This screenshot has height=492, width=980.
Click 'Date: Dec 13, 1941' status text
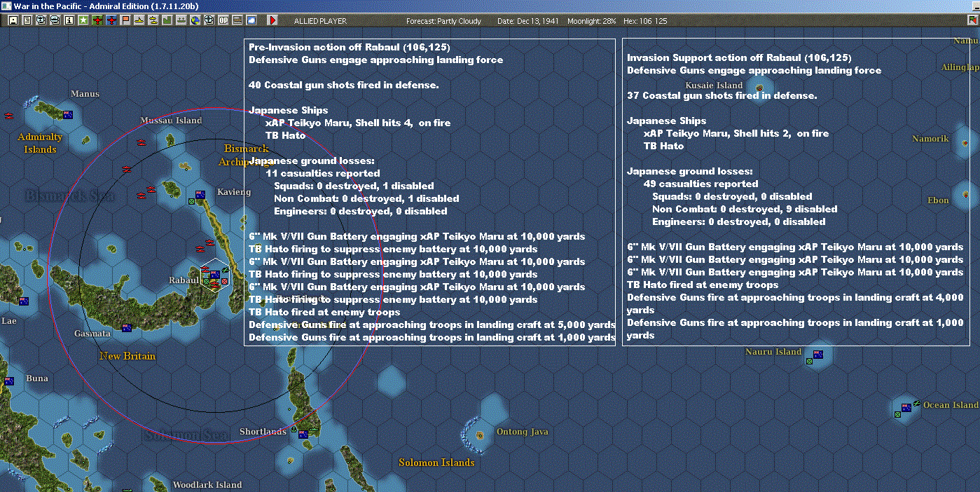[527, 21]
